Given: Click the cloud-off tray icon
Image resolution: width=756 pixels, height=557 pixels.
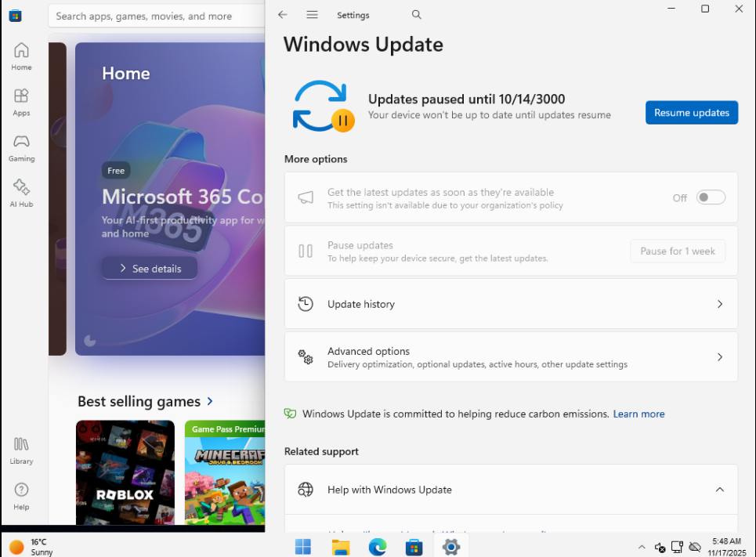Looking at the screenshot, I should click(695, 547).
